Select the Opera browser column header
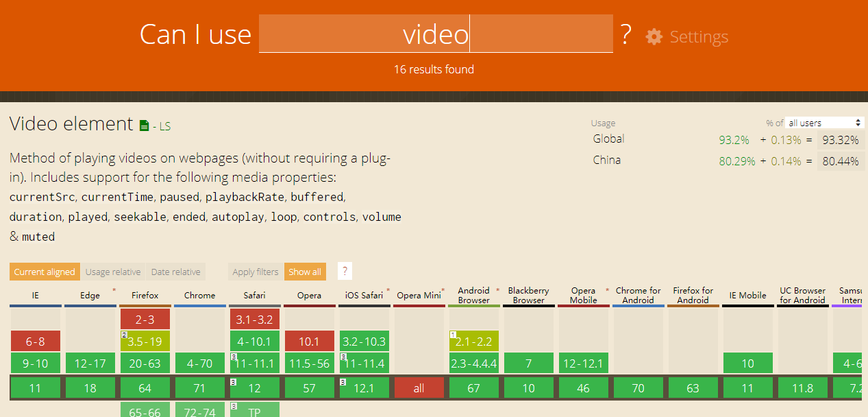The height and width of the screenshot is (417, 868). [309, 296]
